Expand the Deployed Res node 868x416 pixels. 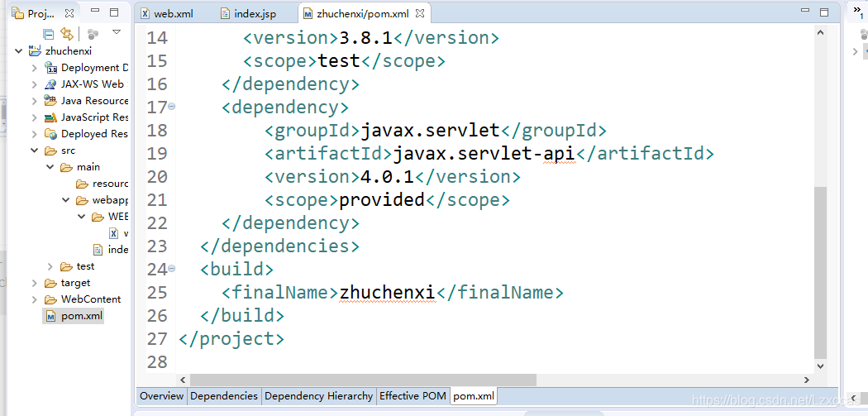pos(35,134)
